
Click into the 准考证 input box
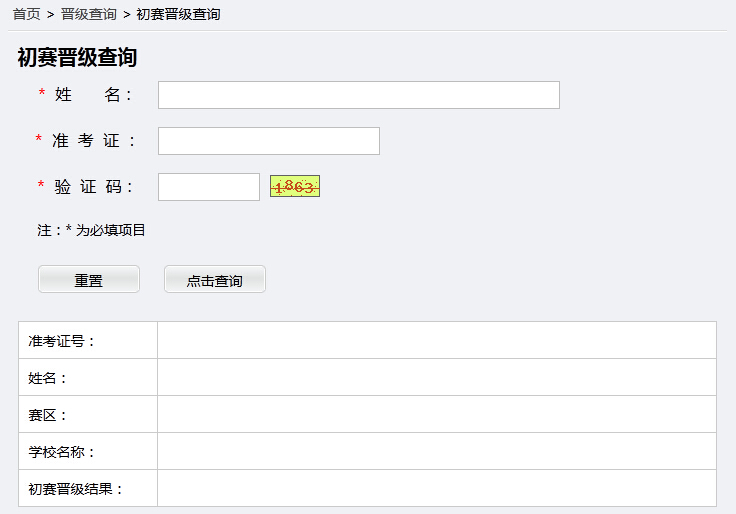(x=268, y=141)
